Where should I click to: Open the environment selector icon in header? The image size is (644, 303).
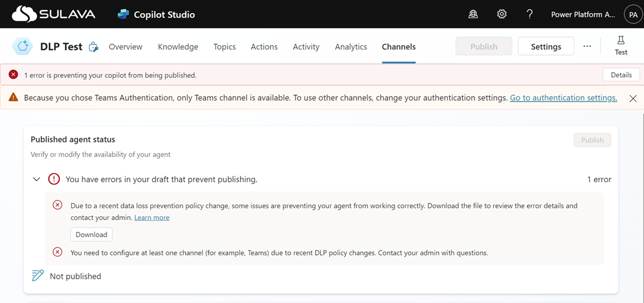473,14
